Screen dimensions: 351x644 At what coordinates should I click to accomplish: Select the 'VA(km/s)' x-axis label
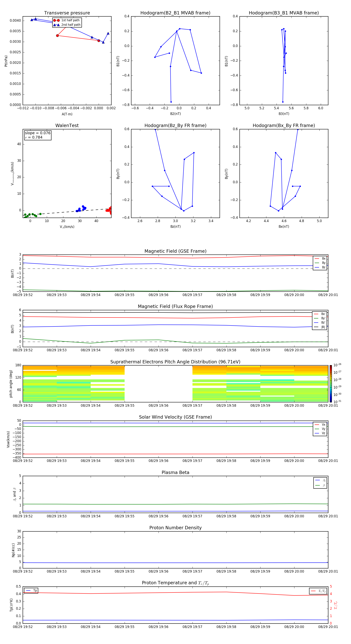point(67,227)
